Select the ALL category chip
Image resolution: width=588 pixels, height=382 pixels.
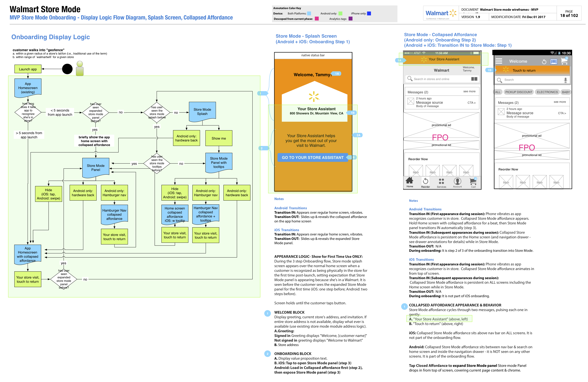[x=498, y=92]
